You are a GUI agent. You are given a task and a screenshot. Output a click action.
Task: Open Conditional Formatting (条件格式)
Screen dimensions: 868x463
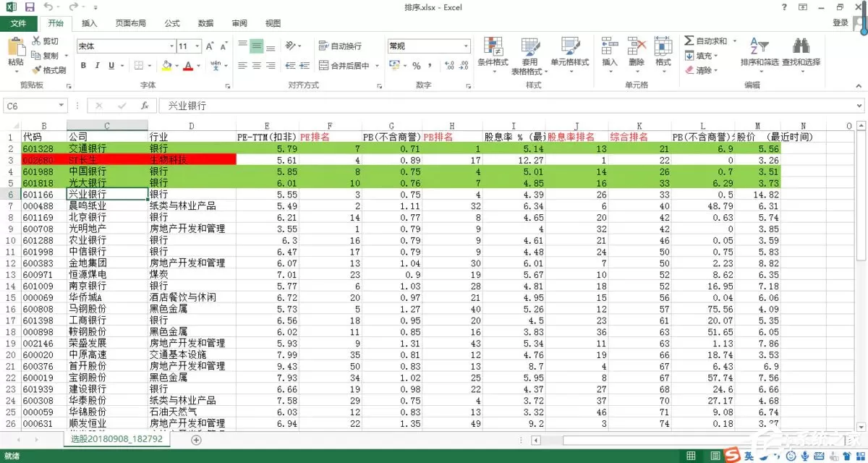tap(493, 55)
